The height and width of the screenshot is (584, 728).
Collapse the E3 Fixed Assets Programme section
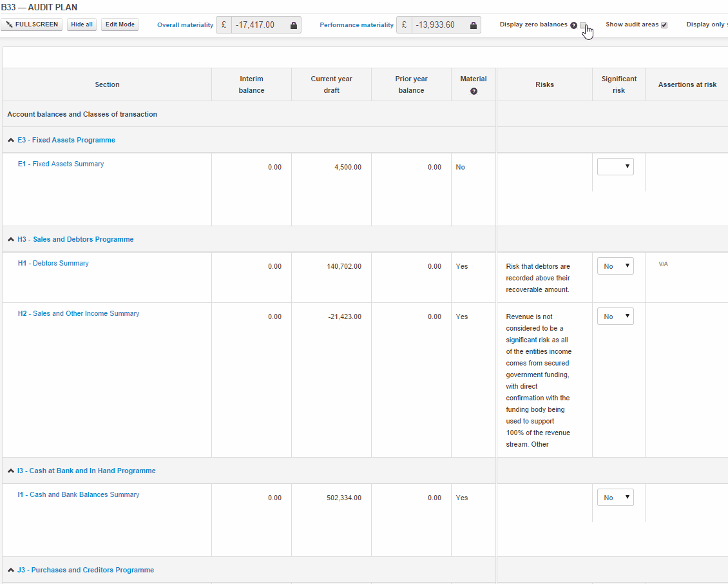[x=10, y=139]
